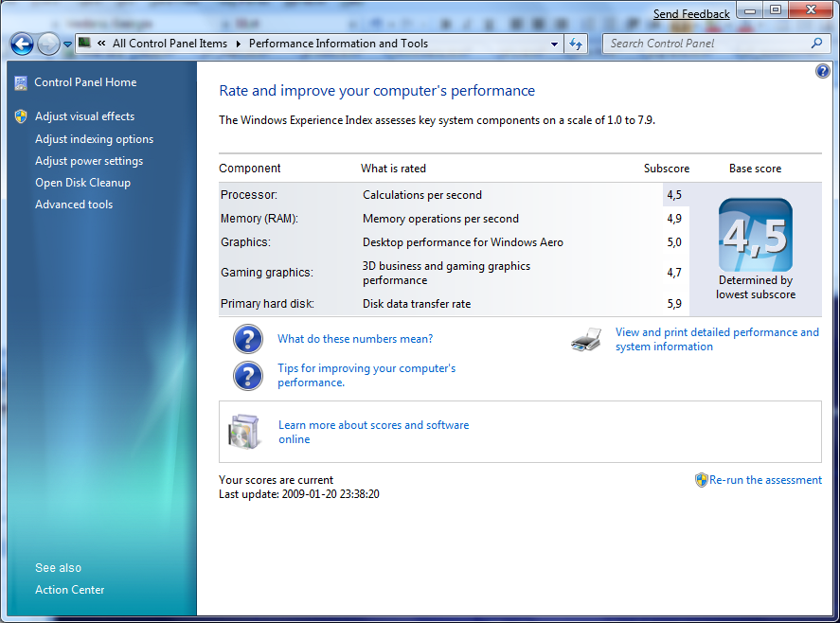Go back using the Back arrow button
The width and height of the screenshot is (840, 623).
22,44
